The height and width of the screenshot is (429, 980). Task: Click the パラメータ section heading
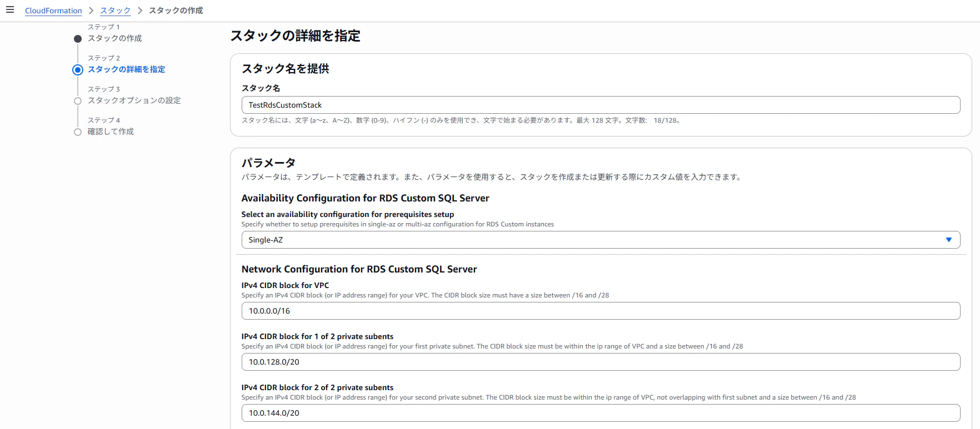coord(268,163)
